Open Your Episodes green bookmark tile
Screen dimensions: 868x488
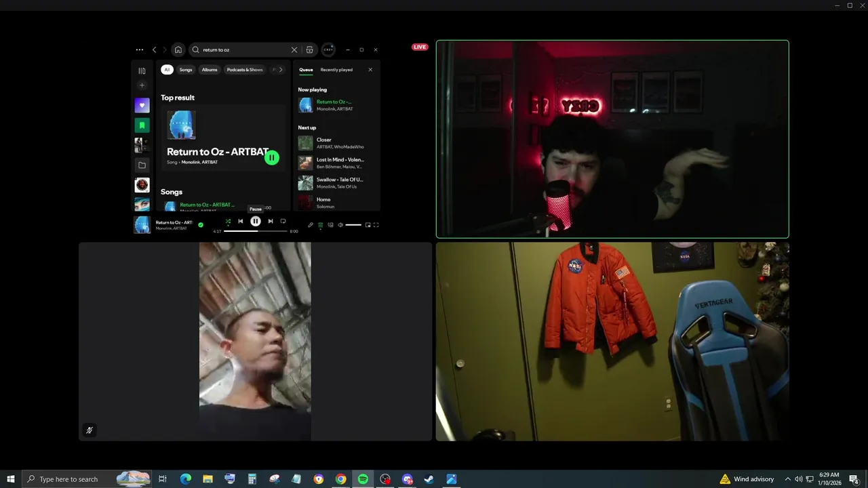pyautogui.click(x=142, y=125)
